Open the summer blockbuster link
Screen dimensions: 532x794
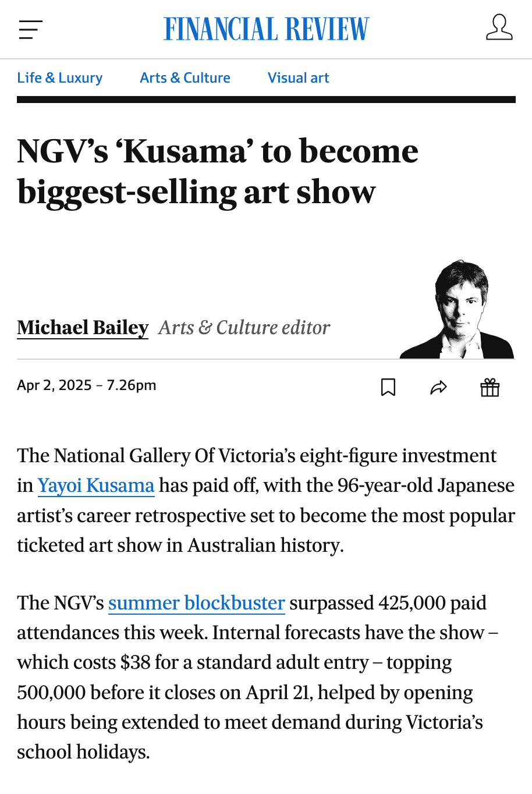point(196,603)
